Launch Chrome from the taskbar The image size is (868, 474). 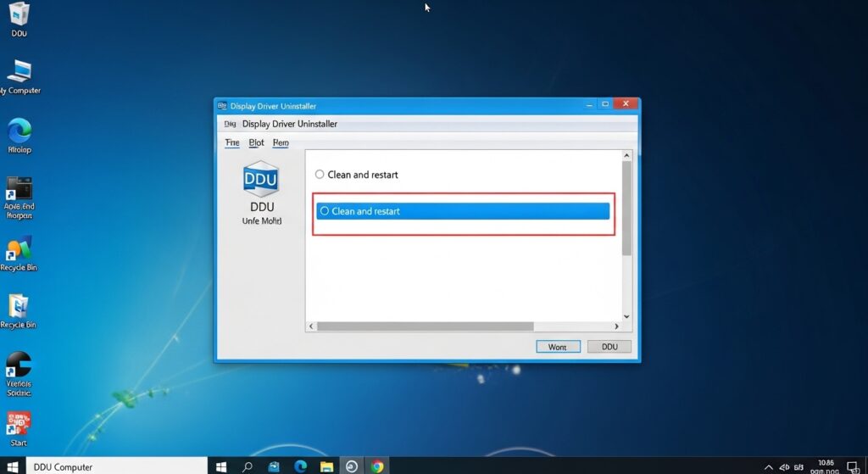click(x=377, y=467)
